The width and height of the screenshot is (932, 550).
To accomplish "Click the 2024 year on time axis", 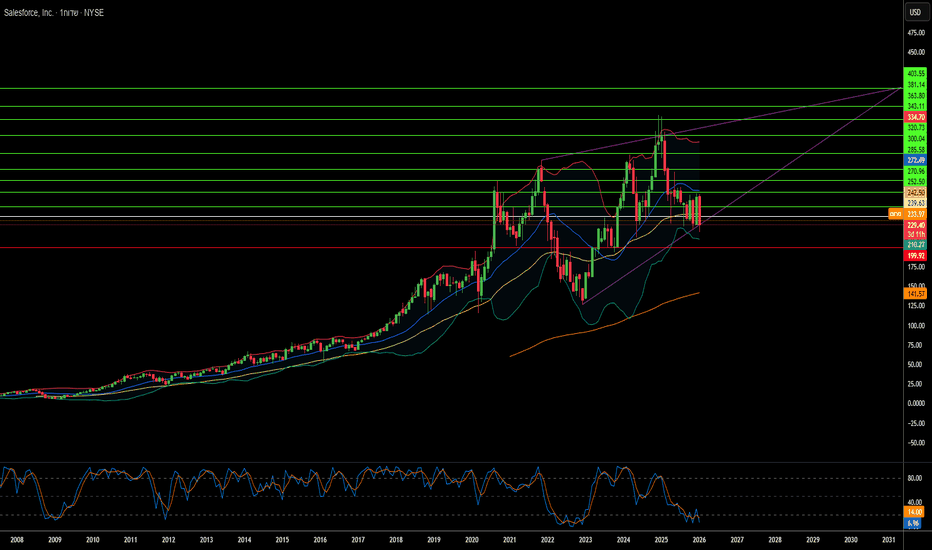I will (x=623, y=540).
